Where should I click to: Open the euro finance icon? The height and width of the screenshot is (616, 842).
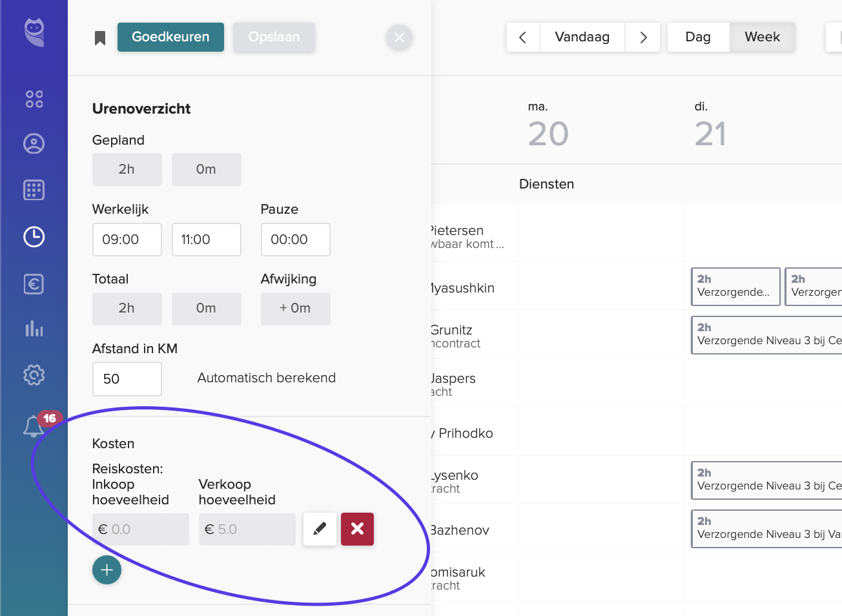click(34, 284)
